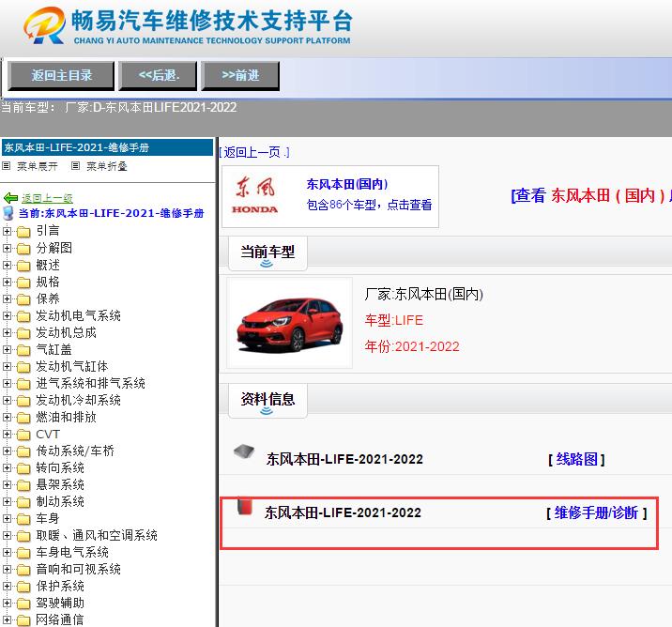Select the 转向系统 tree item label

point(60,468)
